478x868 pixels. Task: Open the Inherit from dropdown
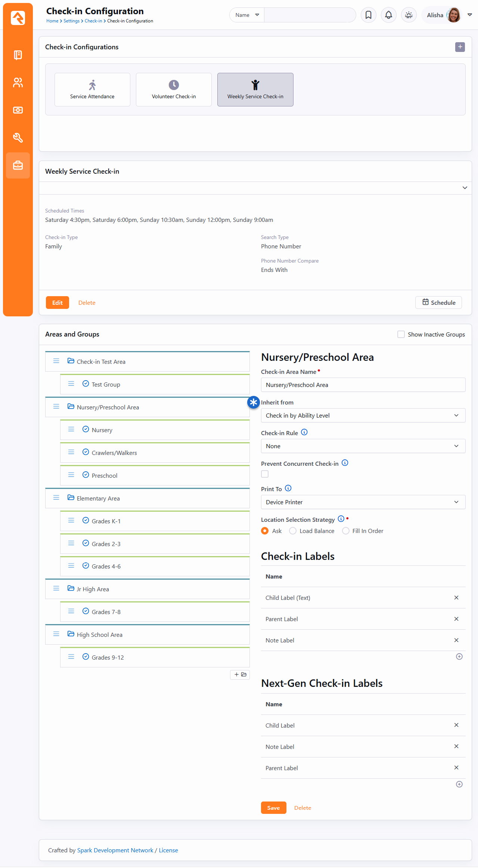pos(363,415)
